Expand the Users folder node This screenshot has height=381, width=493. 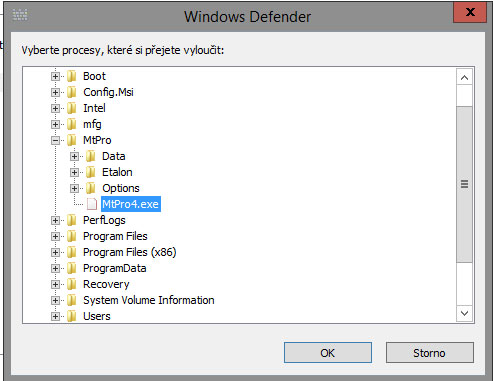pyautogui.click(x=55, y=317)
